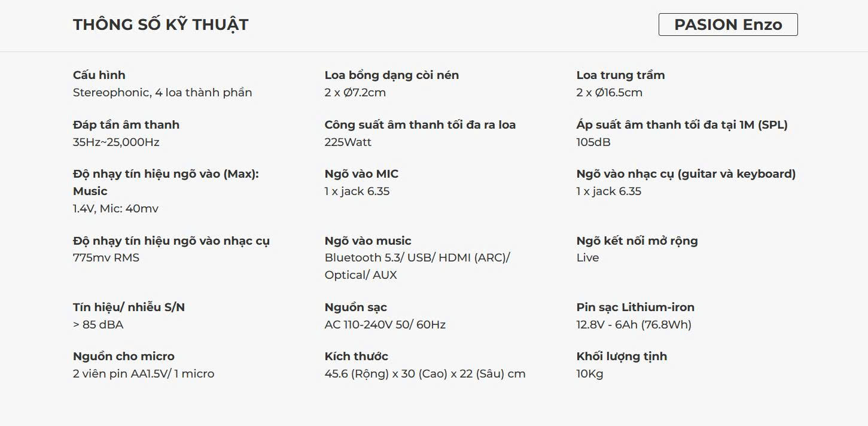868x426 pixels.
Task: Click the 10Kg net weight value
Action: [590, 373]
